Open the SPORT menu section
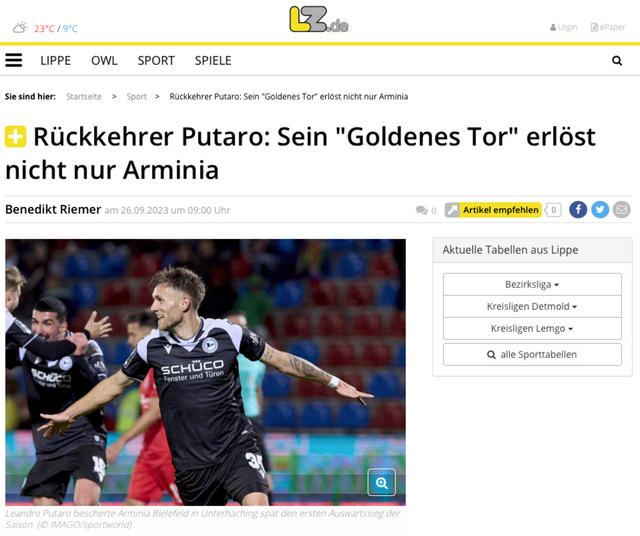 pyautogui.click(x=156, y=60)
